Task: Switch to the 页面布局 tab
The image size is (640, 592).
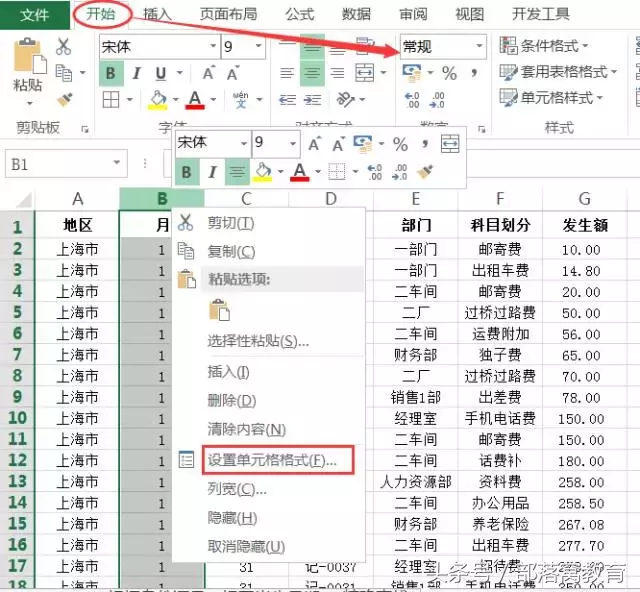Action: coord(229,14)
